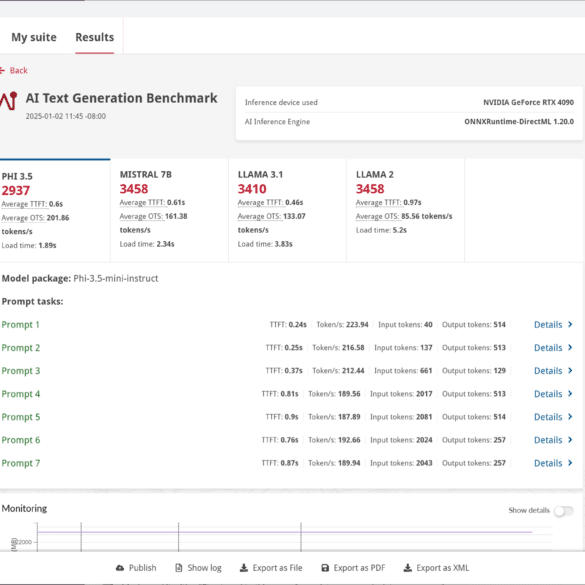Click Input tokens 2081 in Prompt 5 row
Screen dimensions: 585x585
[x=401, y=417]
